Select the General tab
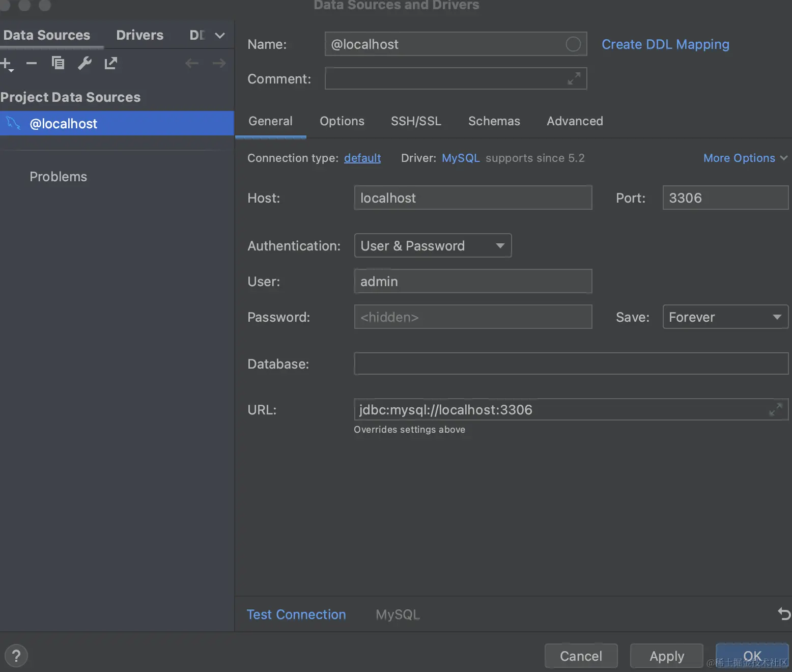Viewport: 792px width, 672px height. (x=270, y=121)
